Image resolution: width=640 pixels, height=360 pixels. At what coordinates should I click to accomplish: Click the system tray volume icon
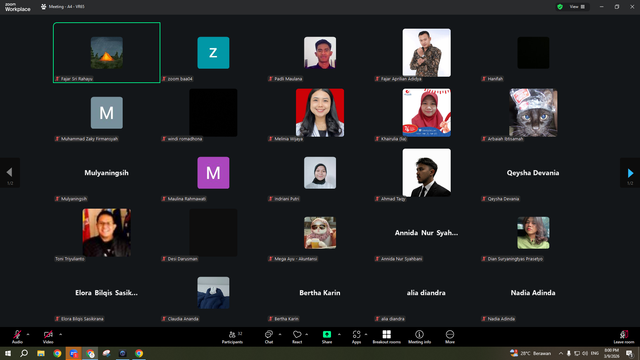click(x=585, y=353)
